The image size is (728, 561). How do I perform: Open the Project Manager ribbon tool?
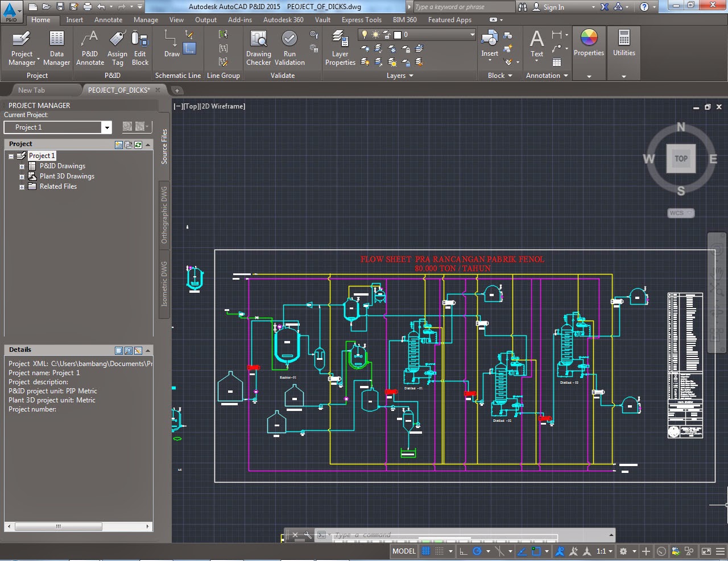pos(22,48)
